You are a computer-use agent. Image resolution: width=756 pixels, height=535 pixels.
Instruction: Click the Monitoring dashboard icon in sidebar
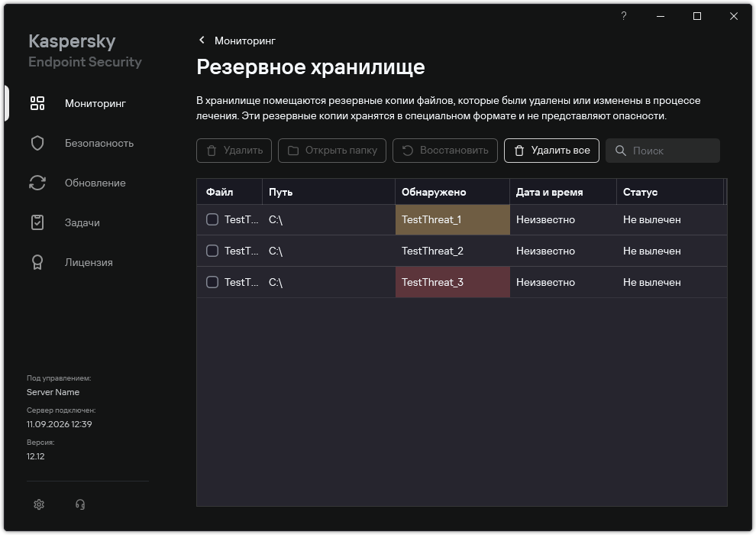[x=37, y=103]
